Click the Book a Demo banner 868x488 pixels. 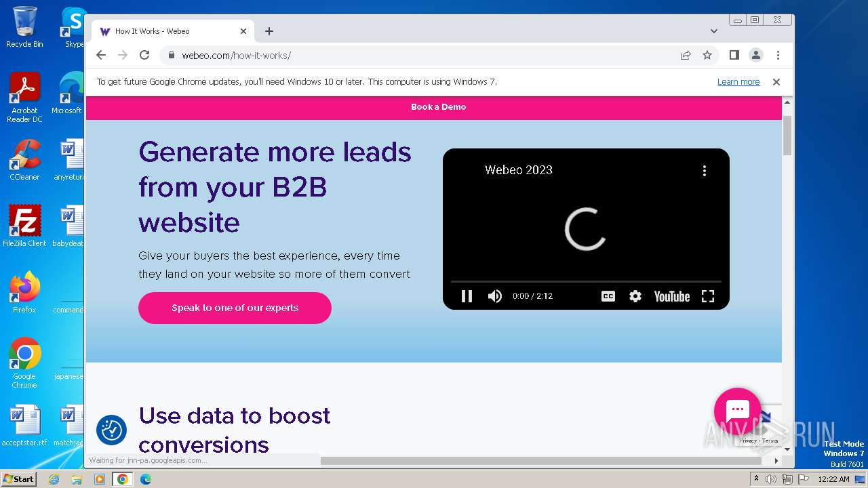click(x=438, y=107)
